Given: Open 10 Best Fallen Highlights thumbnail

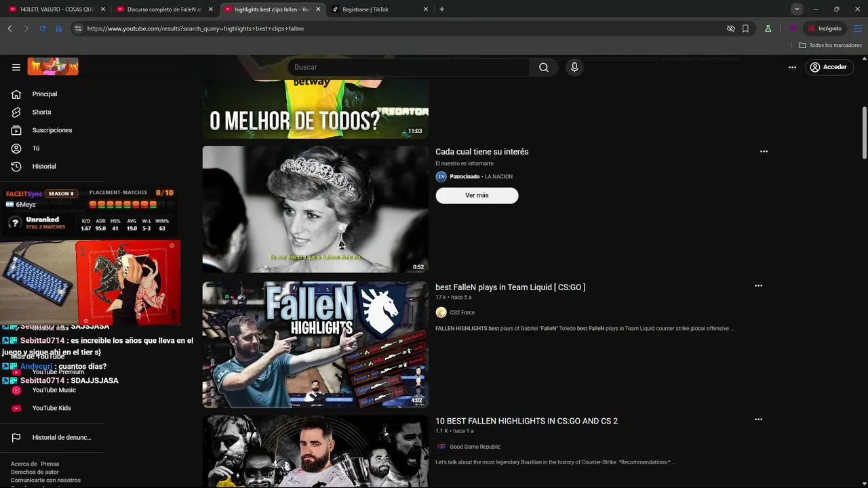Looking at the screenshot, I should click(x=315, y=451).
